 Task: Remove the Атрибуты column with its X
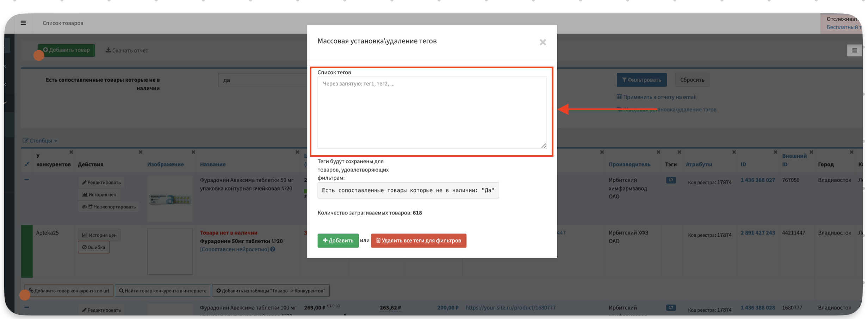(734, 152)
